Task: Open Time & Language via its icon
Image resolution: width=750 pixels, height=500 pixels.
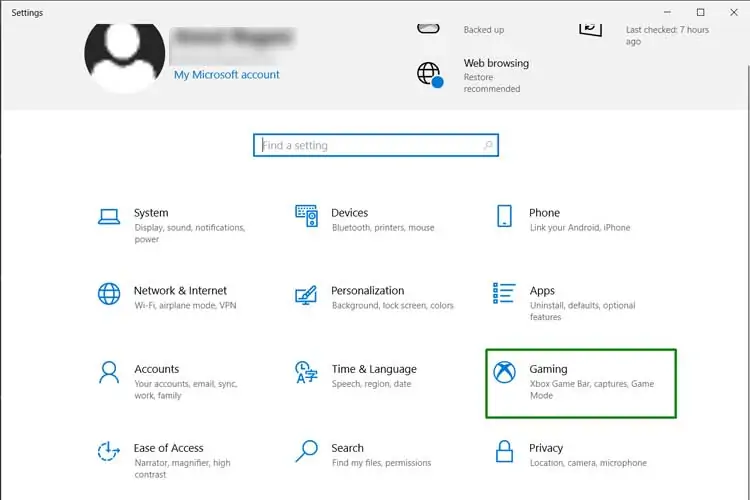Action: point(306,372)
